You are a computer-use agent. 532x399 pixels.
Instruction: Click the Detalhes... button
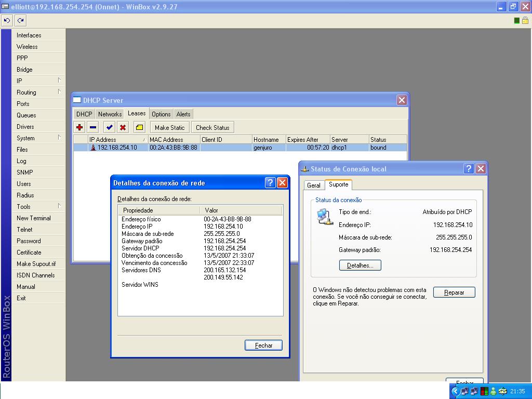(360, 265)
